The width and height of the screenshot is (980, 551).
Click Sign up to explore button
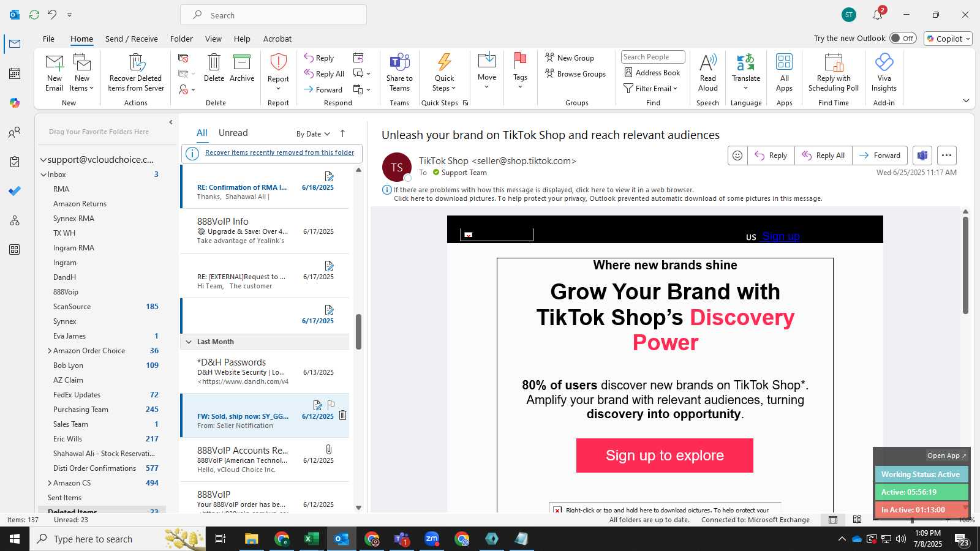(665, 455)
